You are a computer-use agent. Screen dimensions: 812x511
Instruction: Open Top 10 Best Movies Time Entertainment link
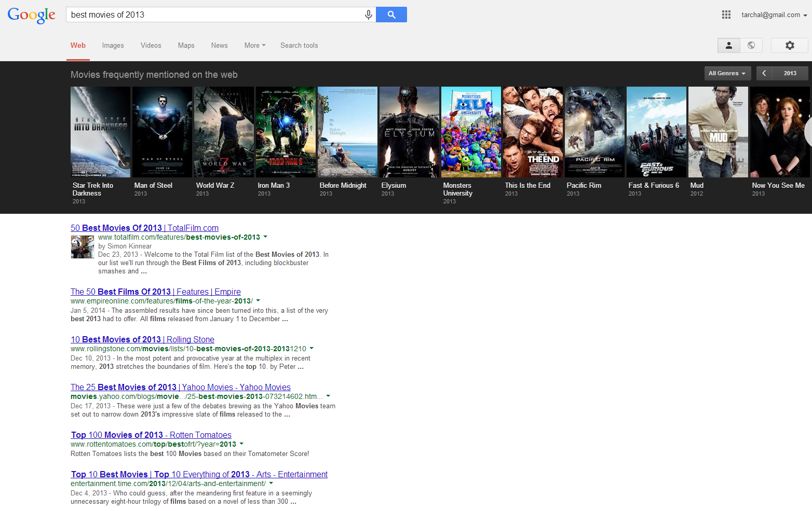tap(199, 475)
